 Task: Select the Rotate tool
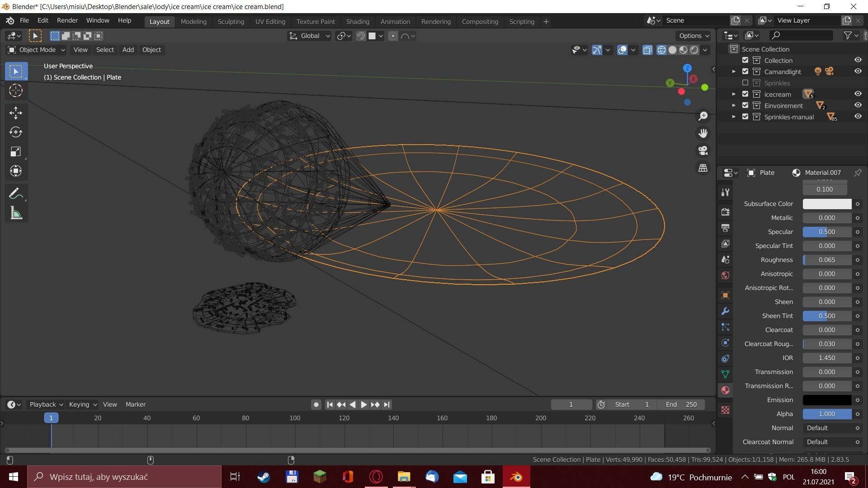pyautogui.click(x=16, y=132)
